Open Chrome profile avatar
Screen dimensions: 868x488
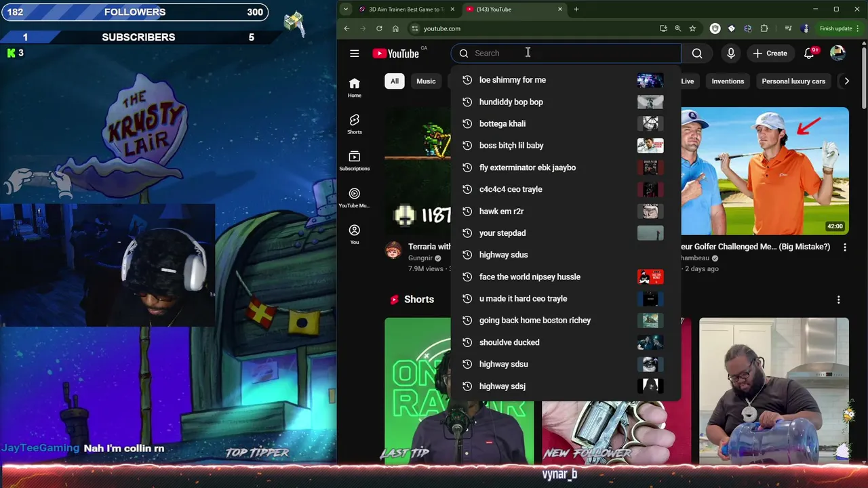805,28
